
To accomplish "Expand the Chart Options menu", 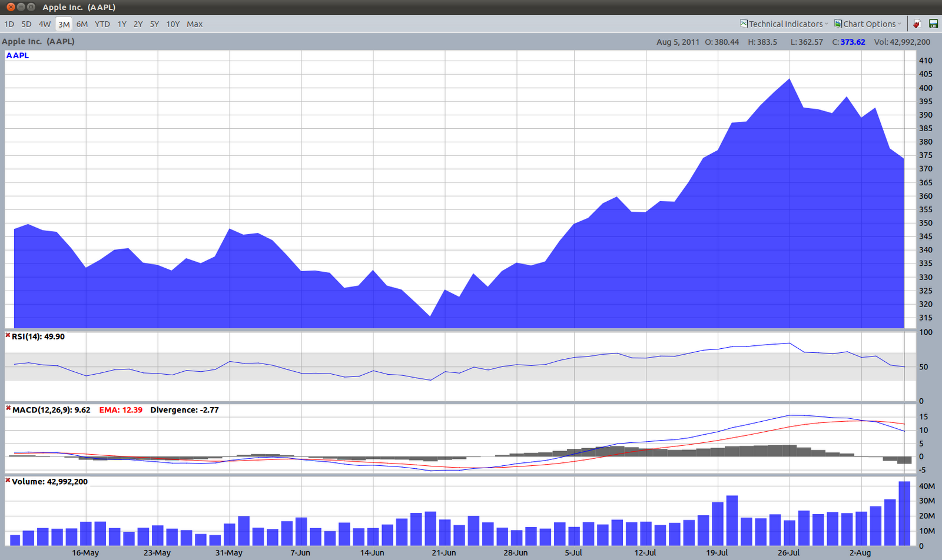I will tap(868, 24).
